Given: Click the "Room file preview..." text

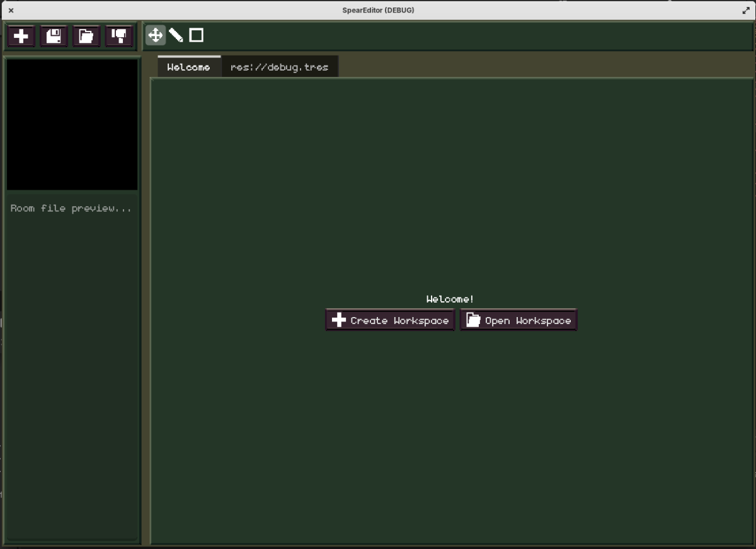Looking at the screenshot, I should pyautogui.click(x=71, y=208).
